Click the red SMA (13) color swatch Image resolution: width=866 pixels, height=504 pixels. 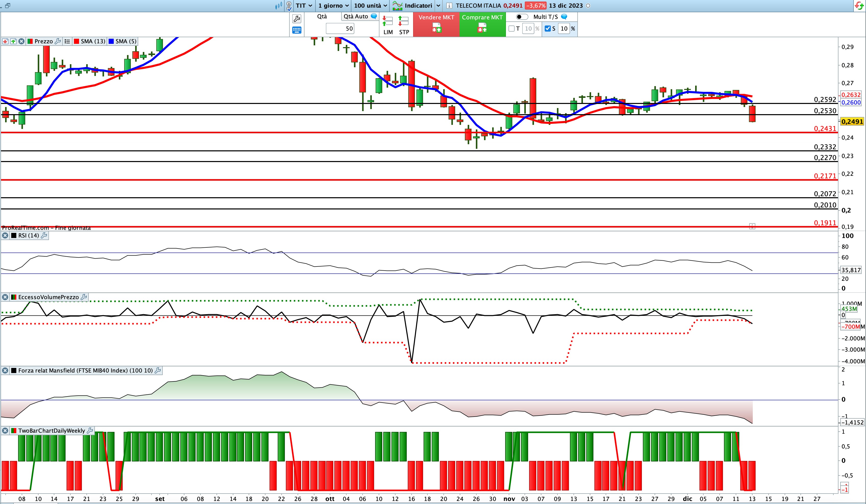[77, 41]
